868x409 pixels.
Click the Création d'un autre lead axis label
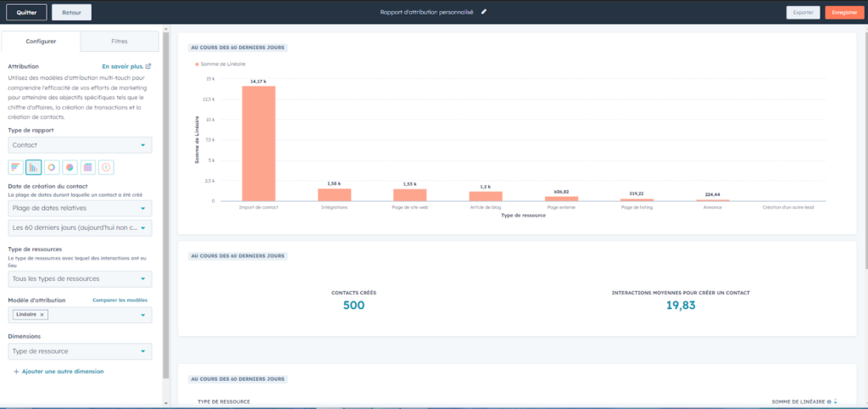[788, 207]
